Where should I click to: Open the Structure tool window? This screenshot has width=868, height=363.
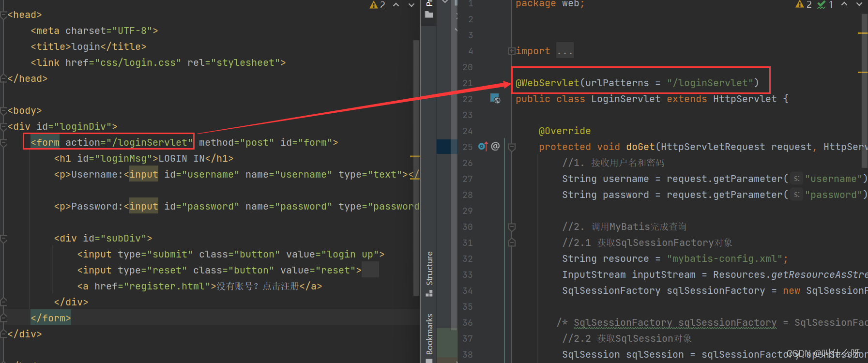(x=429, y=273)
